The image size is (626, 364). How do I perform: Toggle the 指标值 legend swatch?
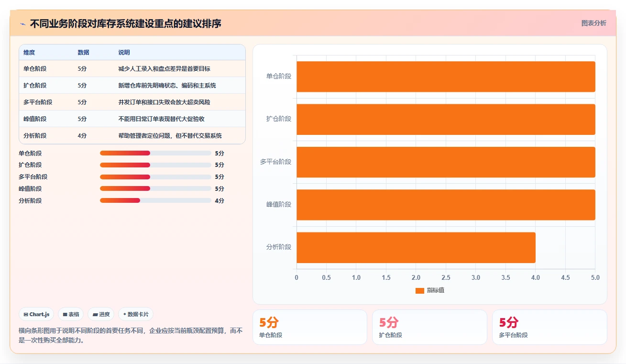(x=420, y=290)
